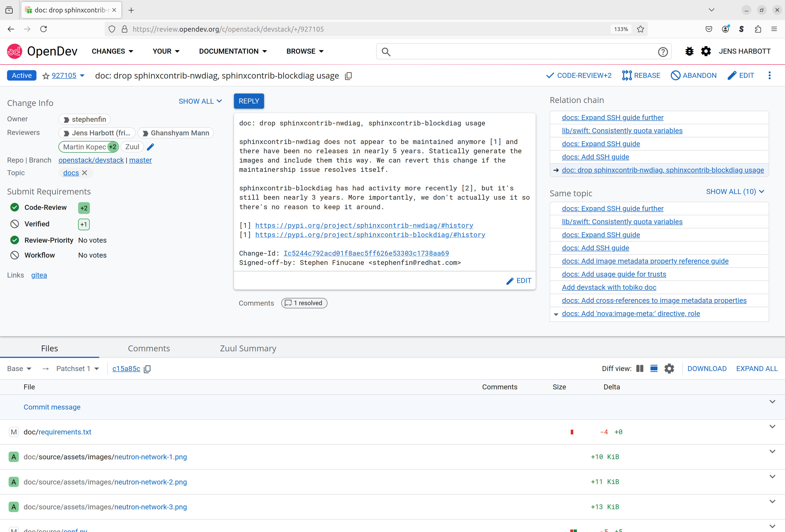Switch to side-by-side diff view
785x532 pixels.
pos(639,369)
